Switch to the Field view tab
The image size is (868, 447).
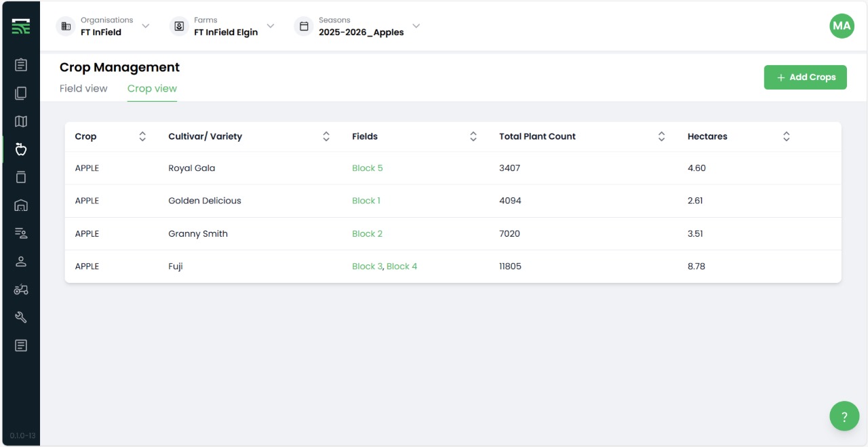[83, 88]
